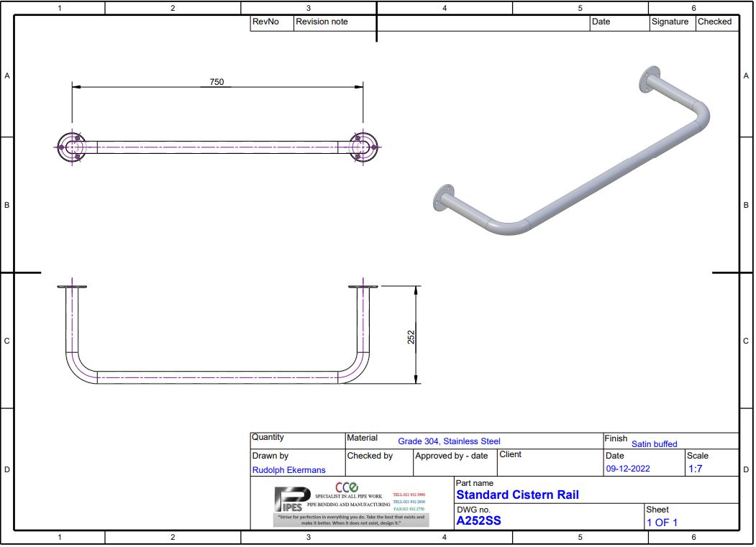Select the material 'Grade 304, Stainless Steel'
Viewport: 756px width, 547px height.
click(449, 441)
